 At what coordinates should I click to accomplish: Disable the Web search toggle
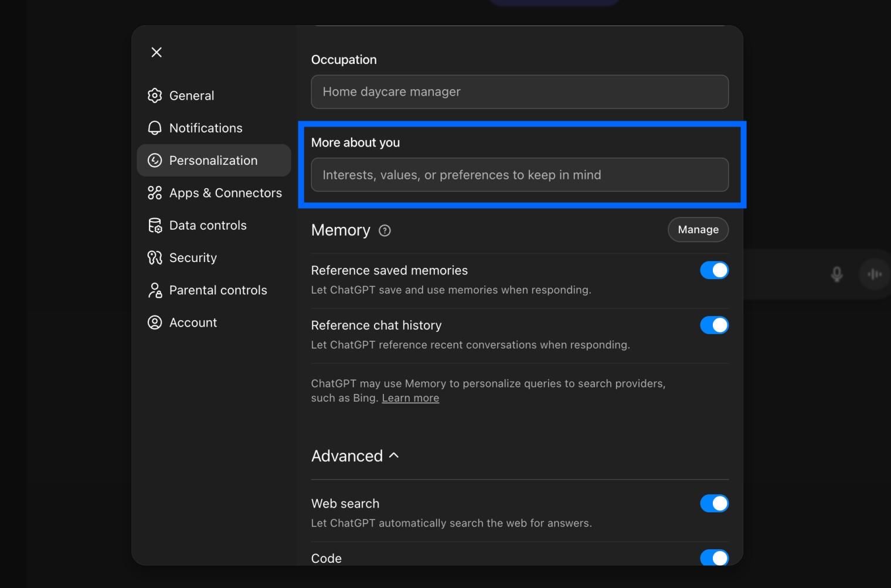pos(714,503)
